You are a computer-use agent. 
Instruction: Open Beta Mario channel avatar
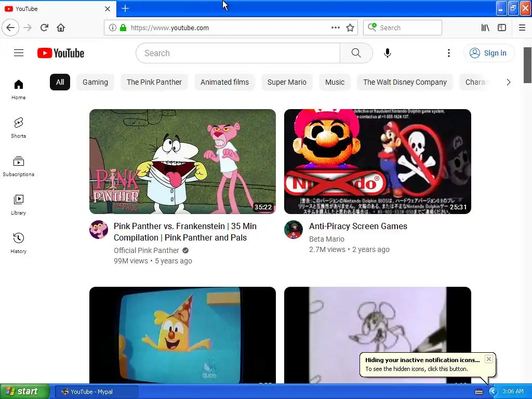294,230
